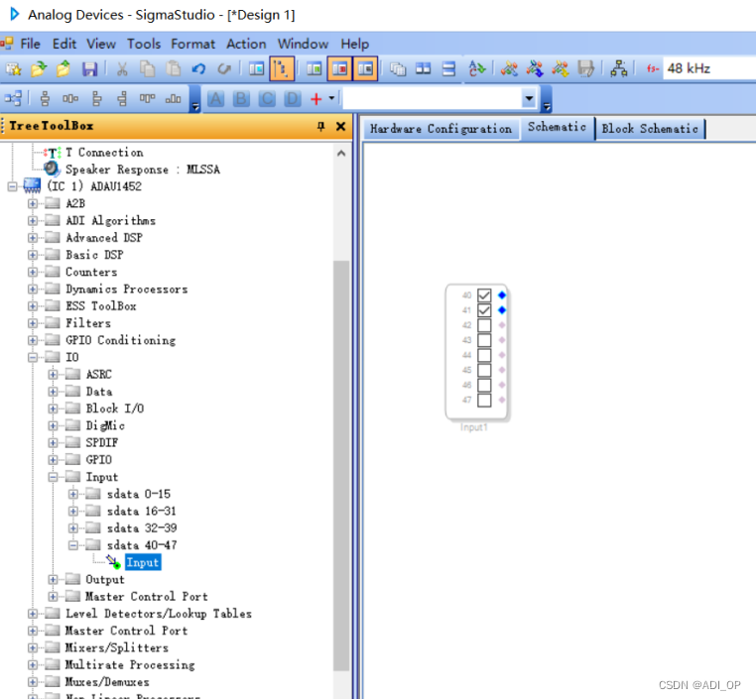756x700 pixels.
Task: Open the empty toolbar combo box dropdown
Action: (x=529, y=99)
